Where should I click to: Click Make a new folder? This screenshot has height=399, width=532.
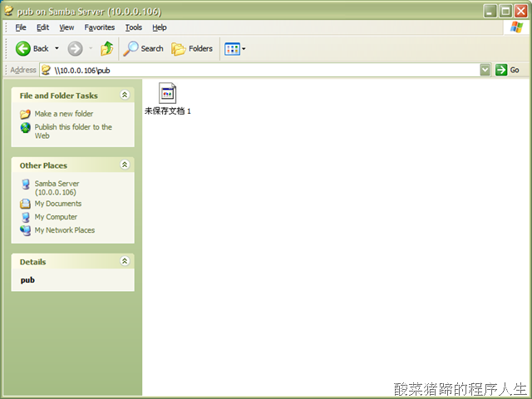[x=64, y=114]
